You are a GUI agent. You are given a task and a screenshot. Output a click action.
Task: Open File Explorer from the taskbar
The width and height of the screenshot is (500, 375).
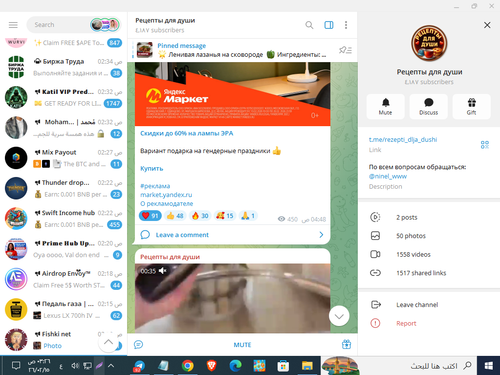(307, 366)
